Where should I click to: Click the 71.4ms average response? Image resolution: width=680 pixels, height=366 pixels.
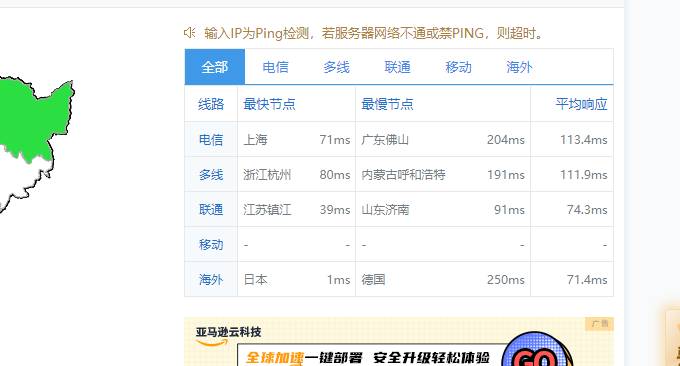587,280
